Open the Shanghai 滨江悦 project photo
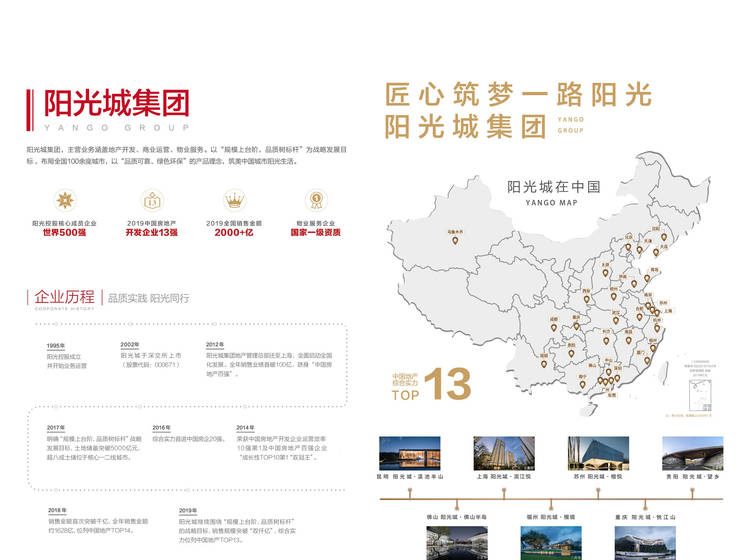This screenshot has height=560, width=750. pos(504,453)
